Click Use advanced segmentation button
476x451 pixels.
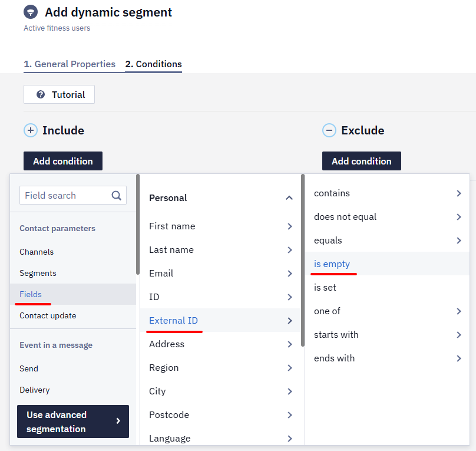(x=73, y=422)
